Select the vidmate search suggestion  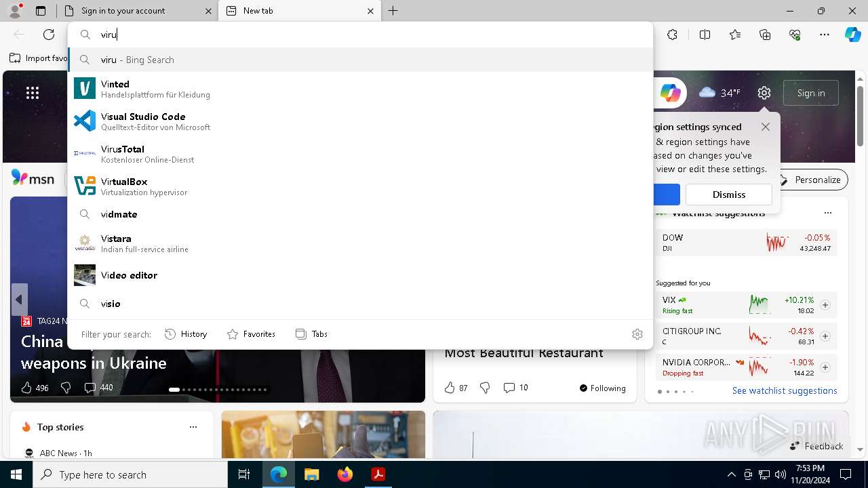[361, 214]
